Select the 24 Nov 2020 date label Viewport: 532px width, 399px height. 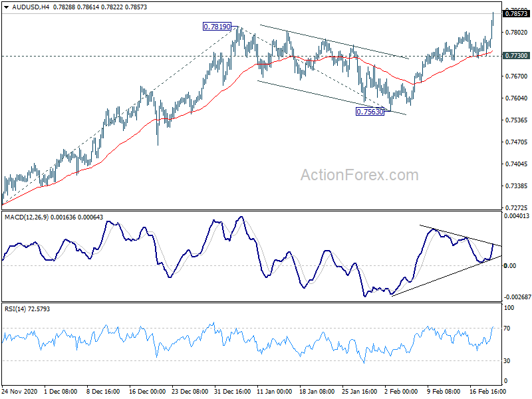19,391
